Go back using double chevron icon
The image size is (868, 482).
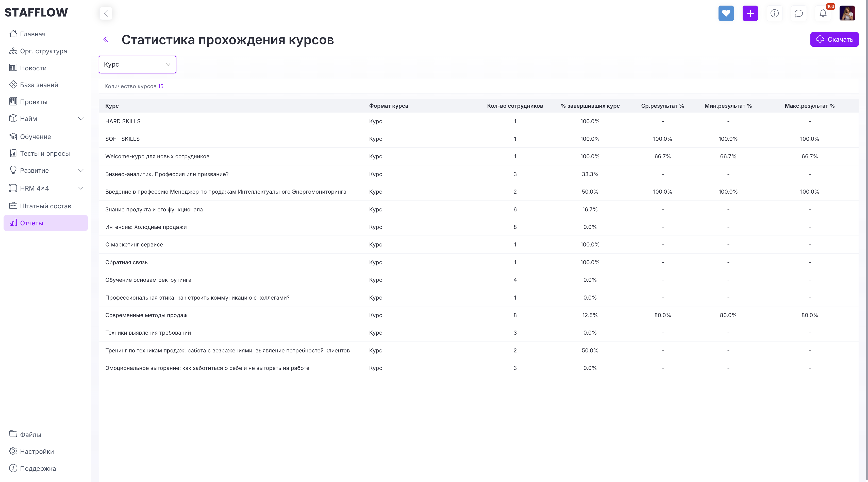coord(106,39)
